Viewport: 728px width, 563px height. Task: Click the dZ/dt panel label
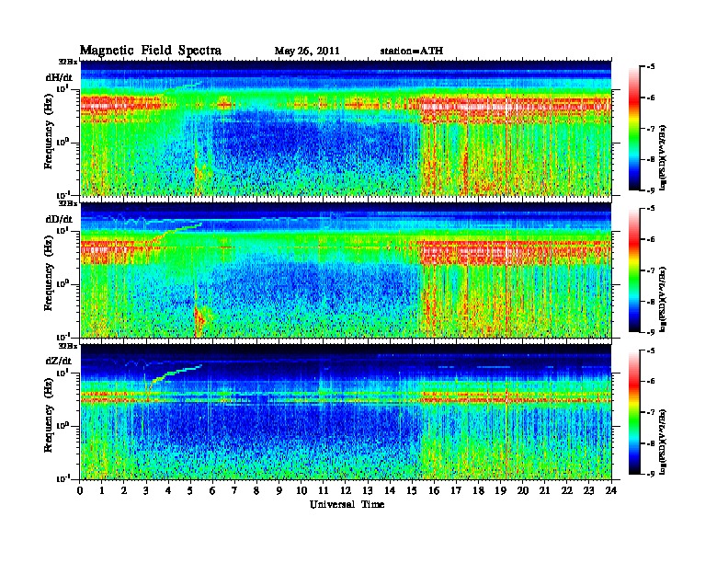(59, 361)
